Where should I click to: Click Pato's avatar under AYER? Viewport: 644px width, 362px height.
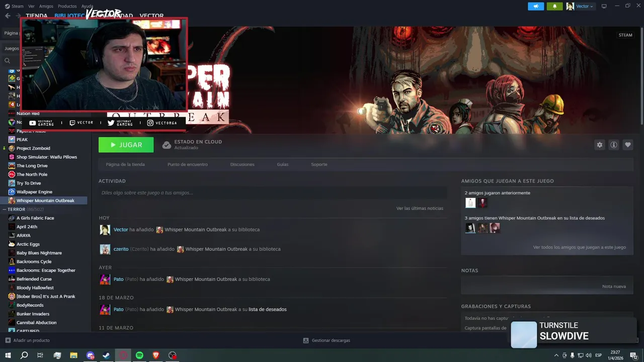tap(105, 279)
